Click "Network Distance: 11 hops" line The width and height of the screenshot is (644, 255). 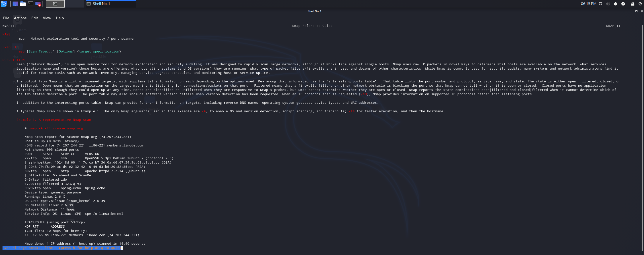pos(50,210)
